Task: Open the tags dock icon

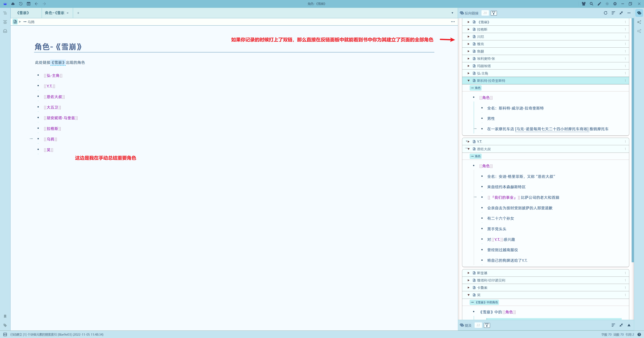Action: 5,325
